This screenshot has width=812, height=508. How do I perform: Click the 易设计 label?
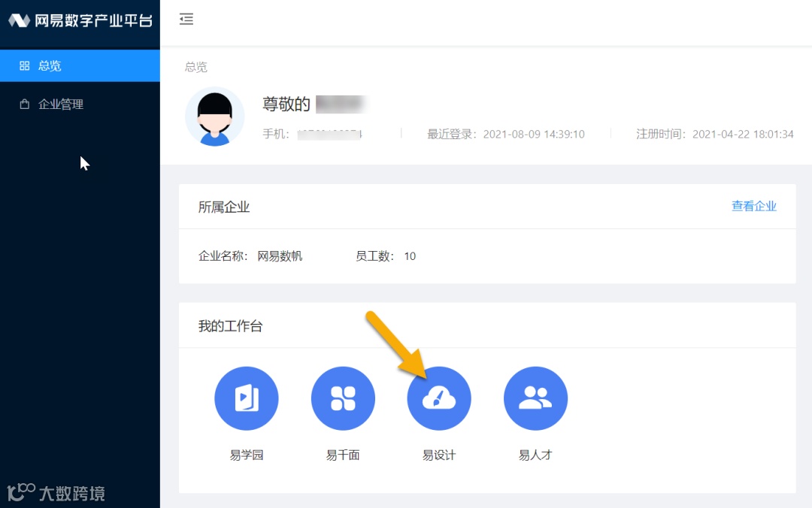pyautogui.click(x=439, y=455)
